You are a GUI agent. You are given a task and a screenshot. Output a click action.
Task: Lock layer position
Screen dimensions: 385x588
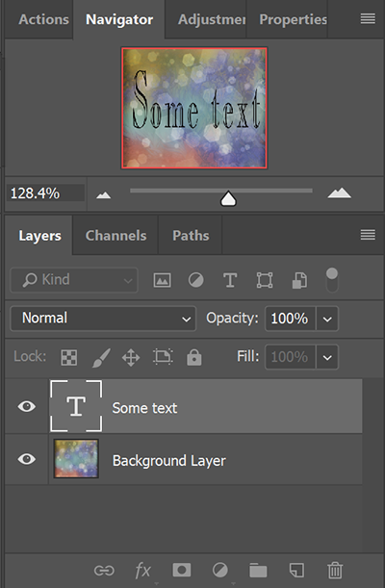coord(131,357)
